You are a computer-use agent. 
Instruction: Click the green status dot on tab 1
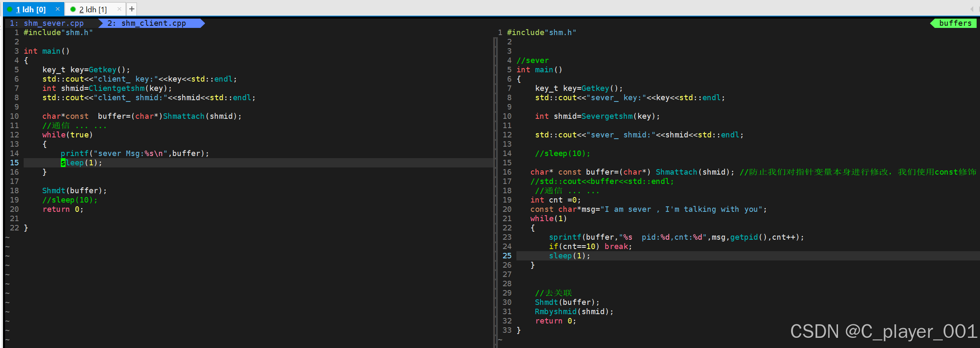(10, 9)
